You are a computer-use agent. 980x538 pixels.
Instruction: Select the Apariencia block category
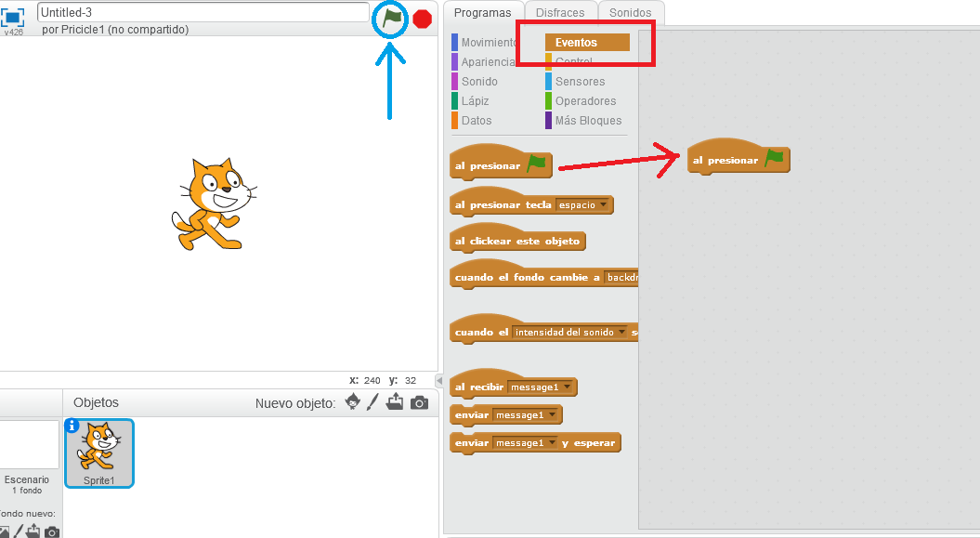(484, 62)
